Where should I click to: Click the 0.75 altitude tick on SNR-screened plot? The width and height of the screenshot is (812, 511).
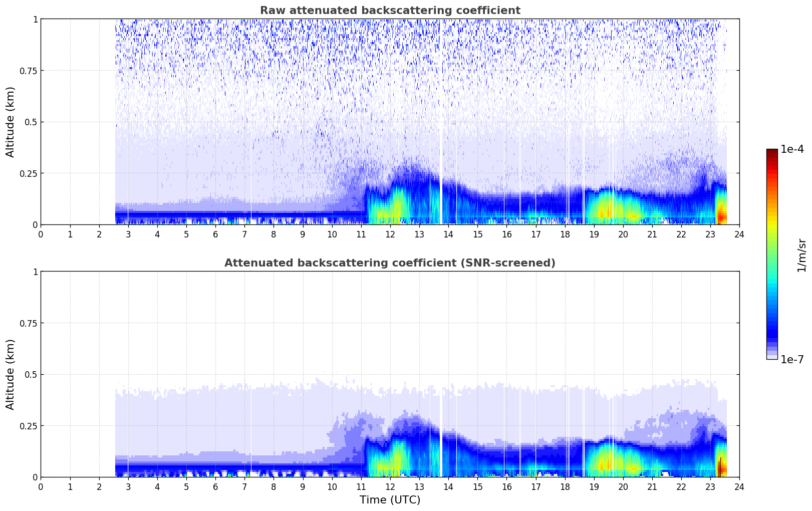pyautogui.click(x=28, y=323)
